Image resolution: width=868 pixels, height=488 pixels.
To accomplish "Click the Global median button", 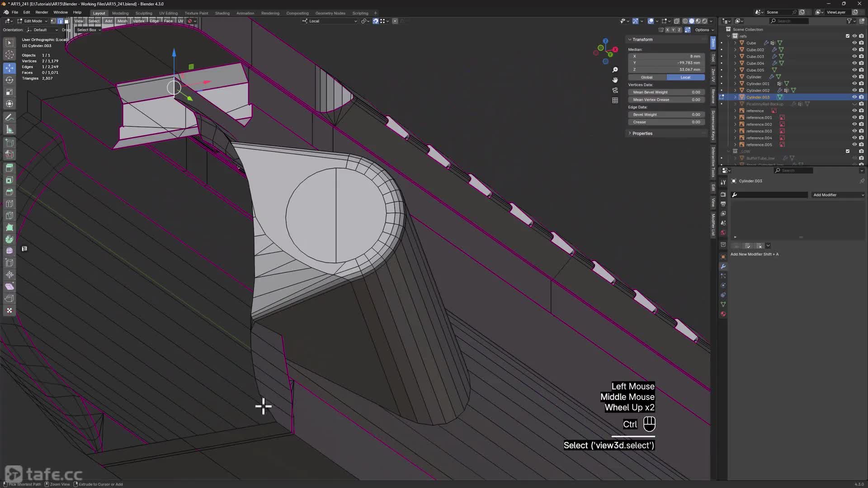I will click(647, 77).
